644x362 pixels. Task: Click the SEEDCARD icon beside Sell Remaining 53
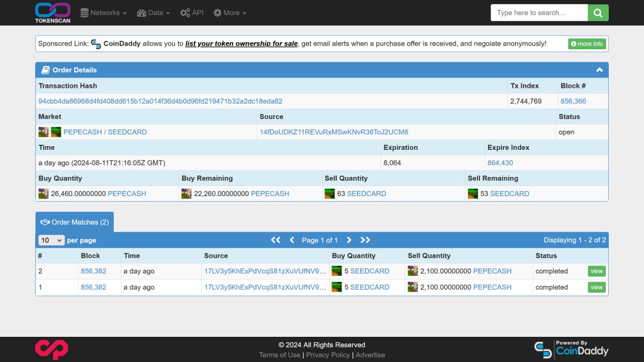click(473, 194)
